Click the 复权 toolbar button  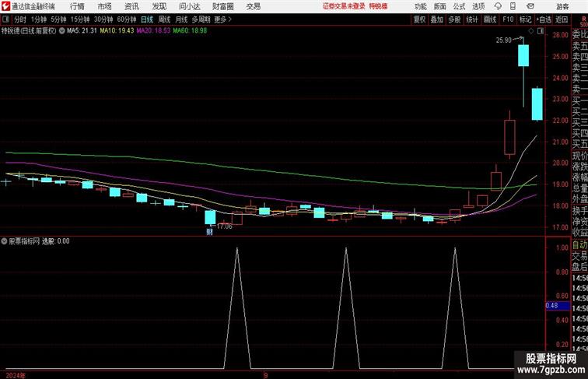coord(419,19)
